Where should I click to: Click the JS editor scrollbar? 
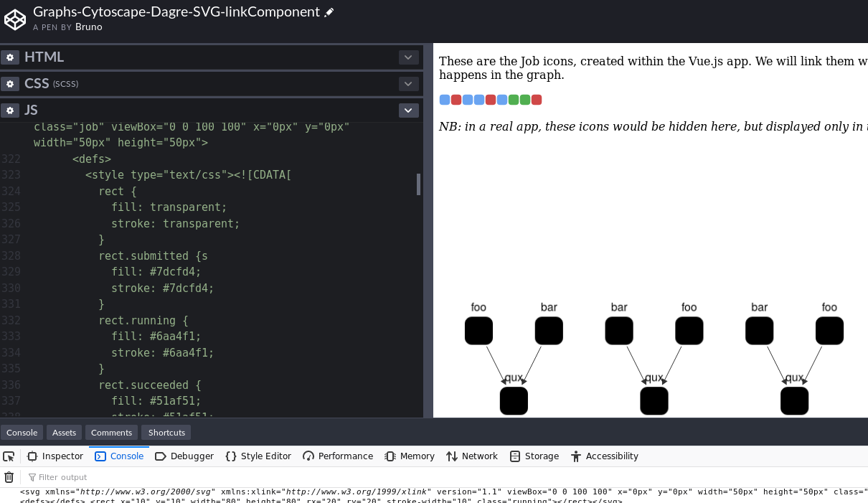(419, 184)
